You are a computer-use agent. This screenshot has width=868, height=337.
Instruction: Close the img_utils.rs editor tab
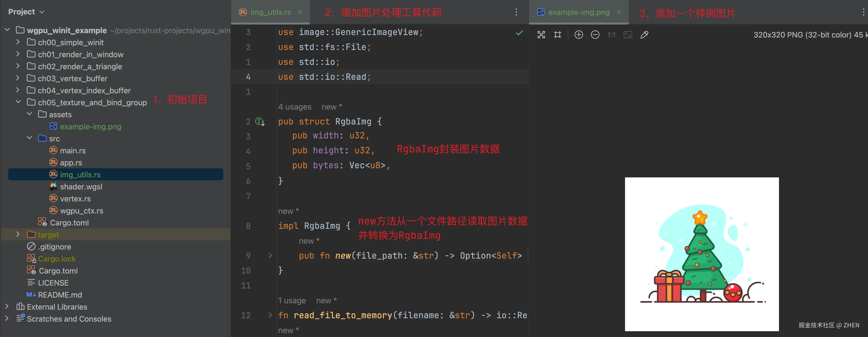point(300,12)
